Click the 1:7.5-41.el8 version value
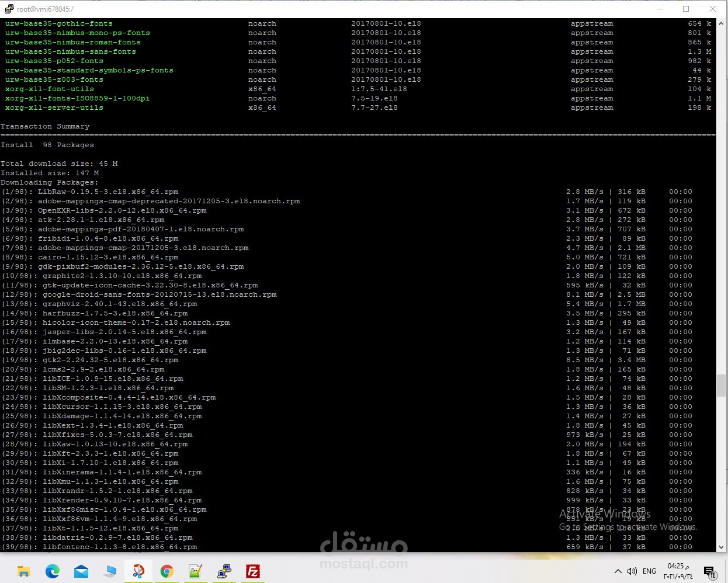Viewport: 728px width, 583px height. point(379,89)
